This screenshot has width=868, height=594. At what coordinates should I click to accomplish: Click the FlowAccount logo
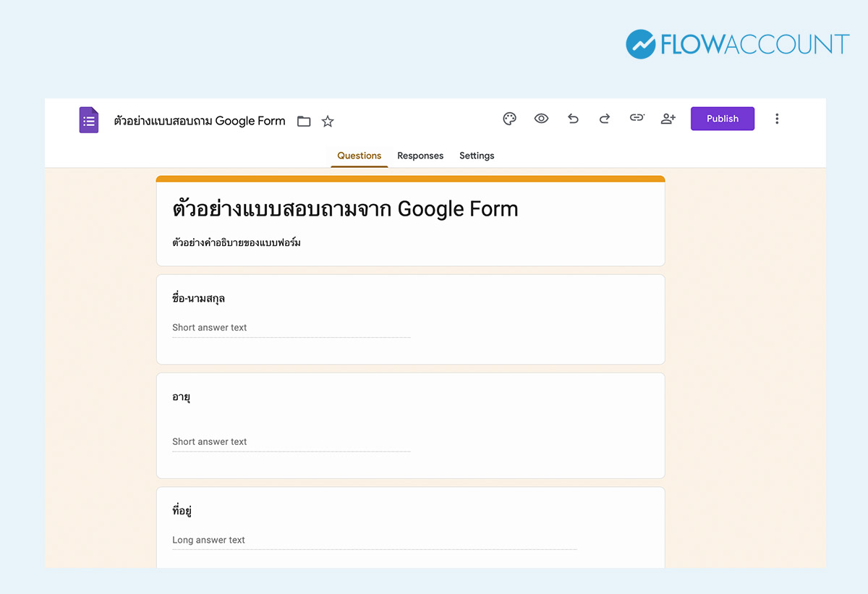(x=736, y=44)
